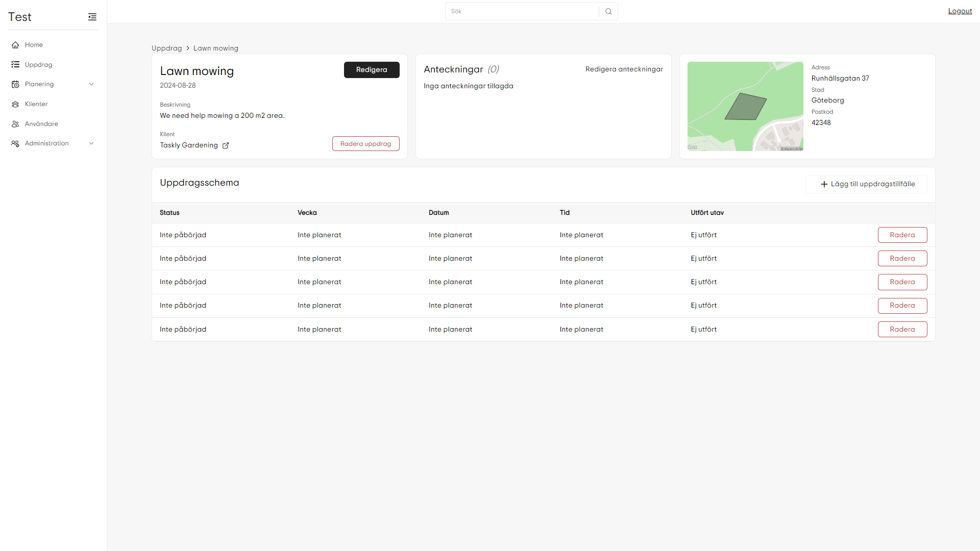Screen dimensions: 980x551
Task: Click the Utfört utav column header
Action: click(x=707, y=213)
